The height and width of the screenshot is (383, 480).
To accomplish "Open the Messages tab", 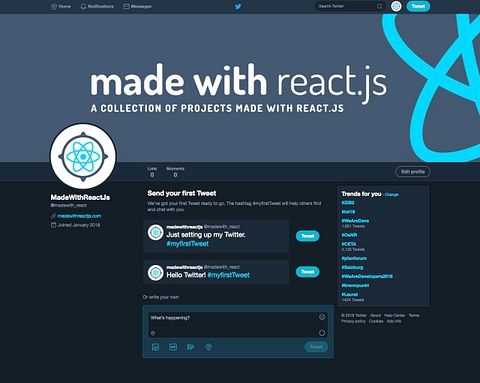I will (x=137, y=6).
